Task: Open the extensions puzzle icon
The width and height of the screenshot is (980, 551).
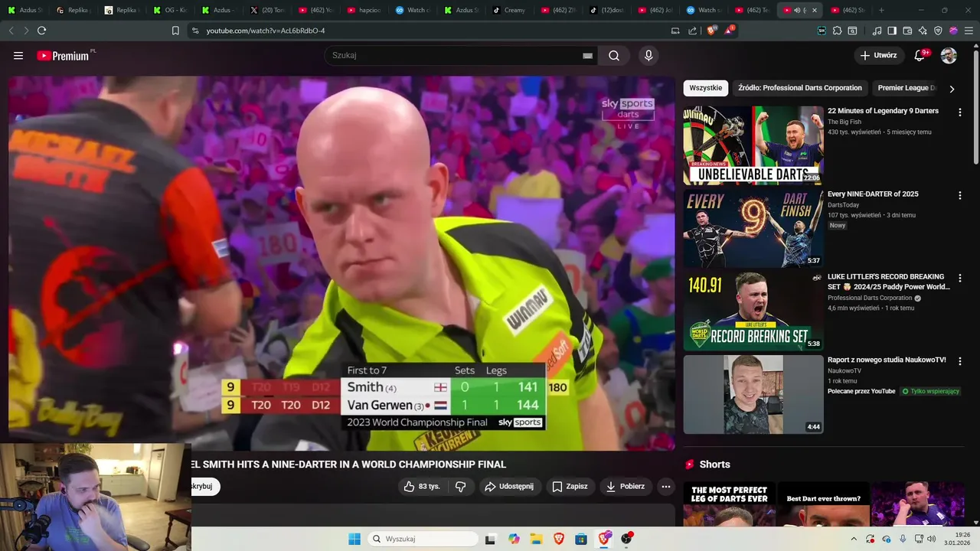Action: click(838, 31)
